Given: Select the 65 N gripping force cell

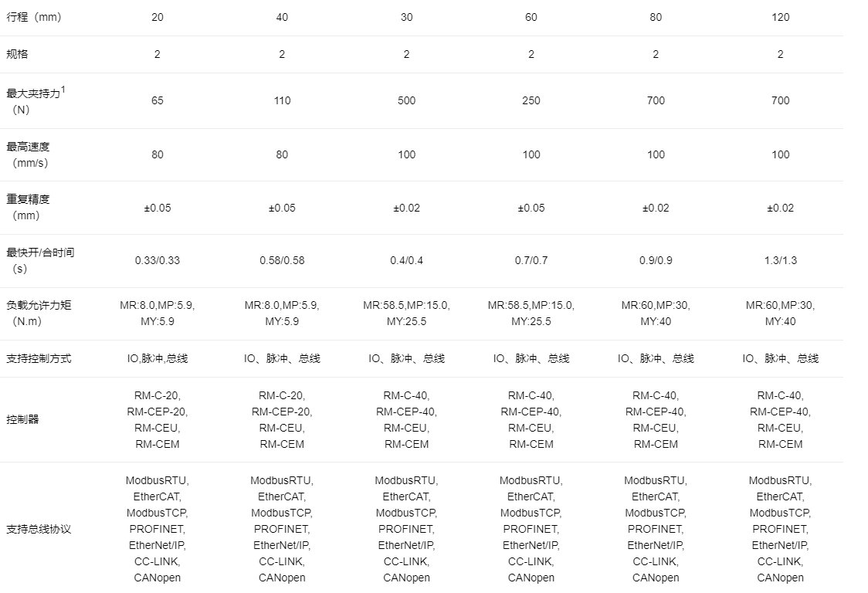Looking at the screenshot, I should click(x=158, y=100).
